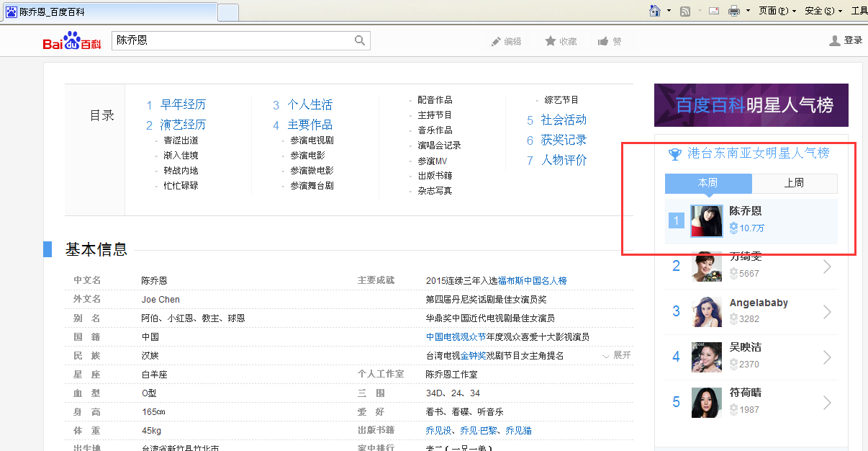Screen dimensions: 868x451
Task: Jump to 早年经历 section
Action: [x=183, y=105]
